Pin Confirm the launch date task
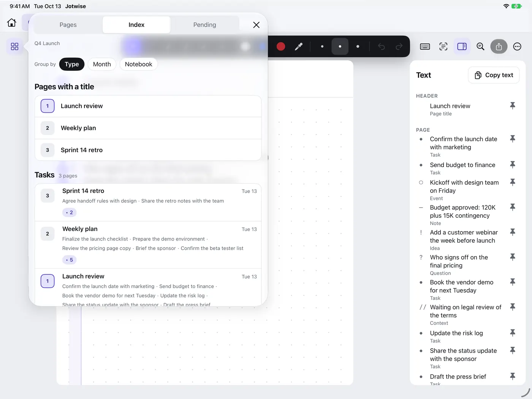This screenshot has width=532, height=399. (513, 139)
